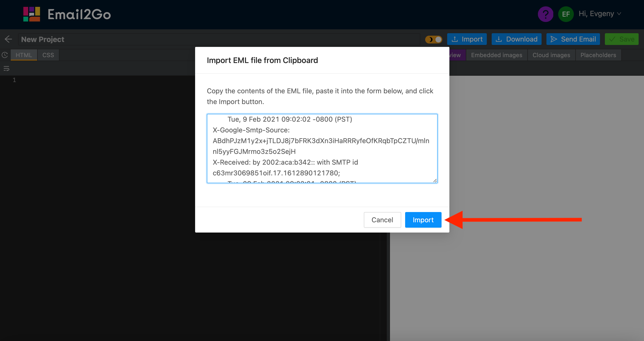
Task: Click the Import toolbar icon
Action: 467,39
